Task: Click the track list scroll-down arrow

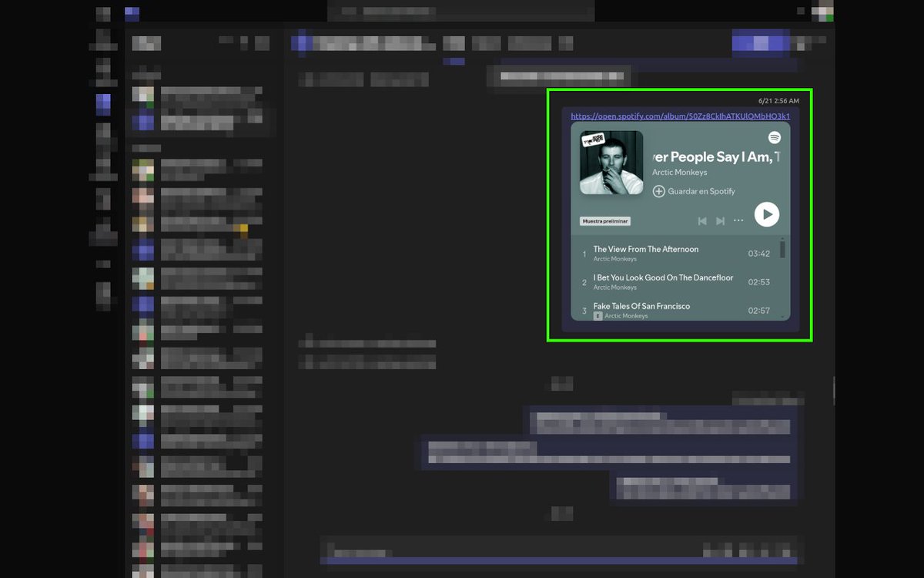Action: (782, 316)
